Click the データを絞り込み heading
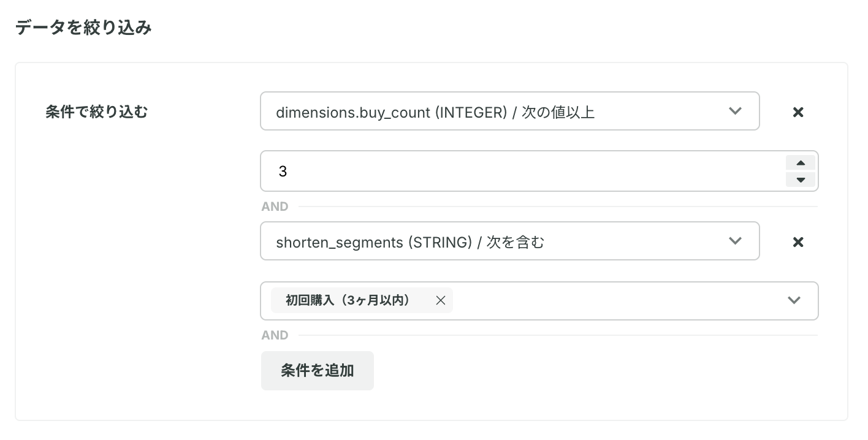Viewport: 868px width, 440px height. click(x=83, y=28)
